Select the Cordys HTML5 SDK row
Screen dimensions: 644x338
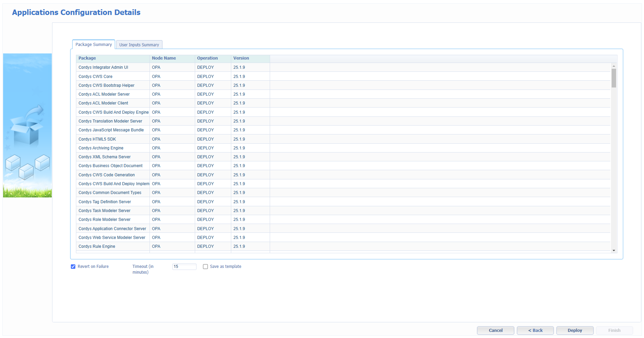click(x=343, y=139)
